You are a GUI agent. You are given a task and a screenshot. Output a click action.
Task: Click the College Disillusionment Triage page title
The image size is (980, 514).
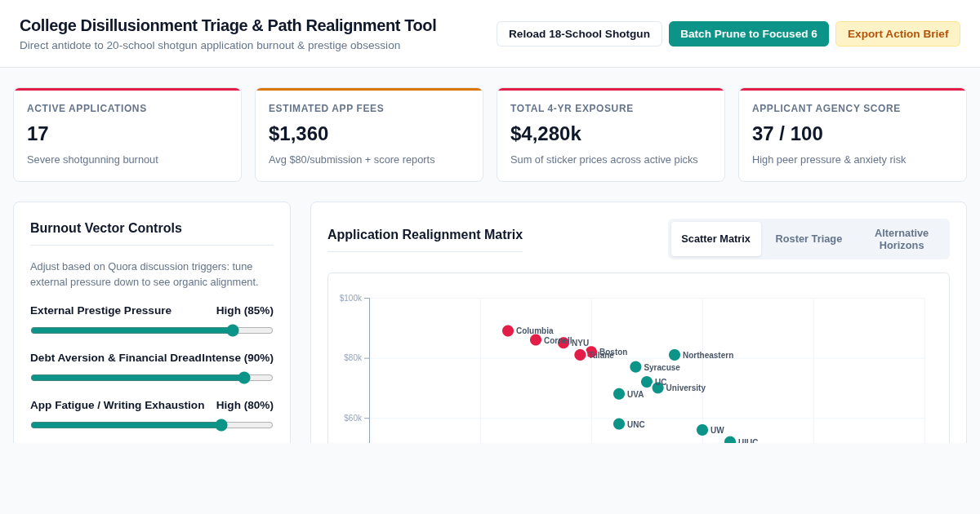coord(228,25)
